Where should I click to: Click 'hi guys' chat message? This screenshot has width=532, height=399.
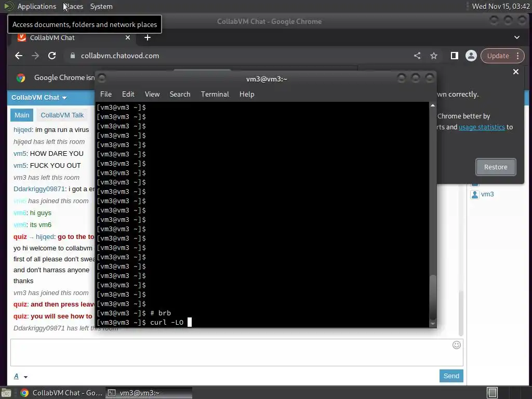pyautogui.click(x=41, y=213)
